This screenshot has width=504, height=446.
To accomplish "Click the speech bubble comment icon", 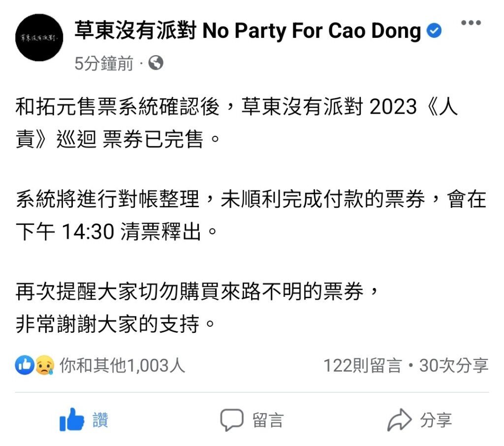I will coord(231,420).
